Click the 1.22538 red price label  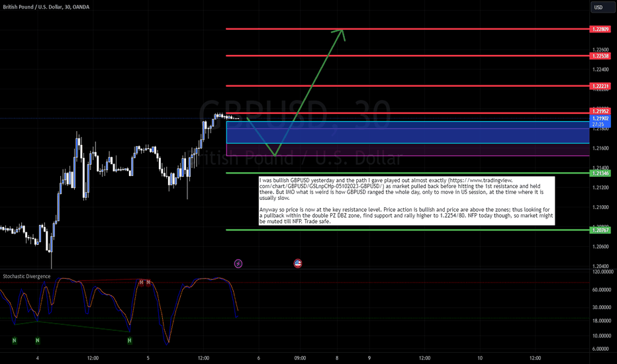[600, 56]
